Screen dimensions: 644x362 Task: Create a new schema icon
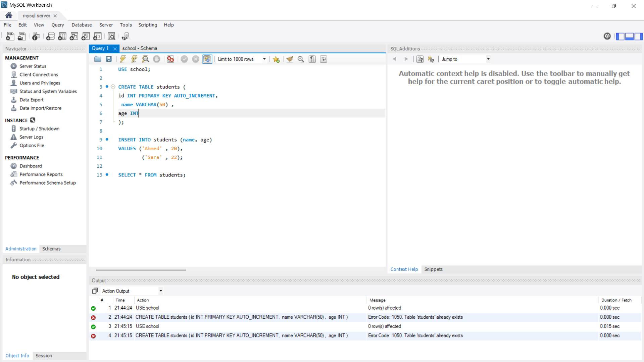coord(50,36)
